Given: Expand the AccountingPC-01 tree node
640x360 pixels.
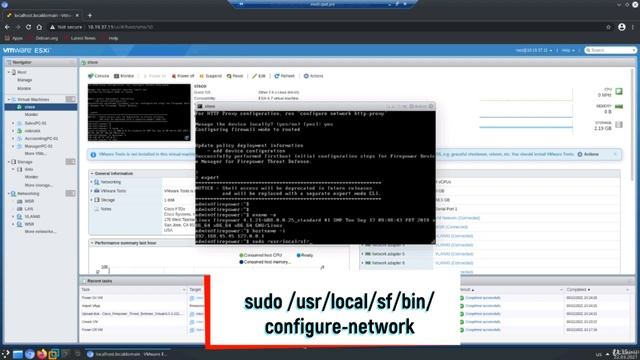Looking at the screenshot, I should click(x=13, y=138).
